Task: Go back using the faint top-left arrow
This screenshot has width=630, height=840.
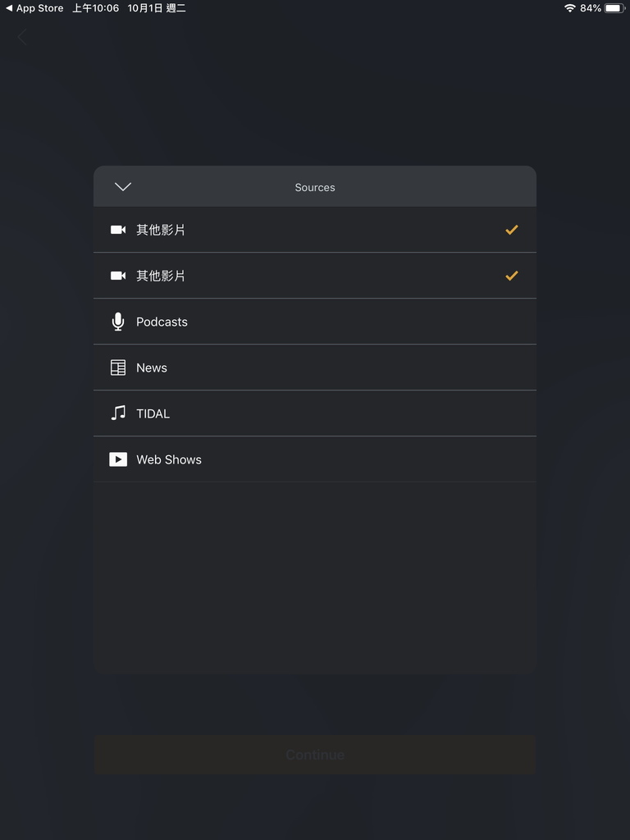Action: (x=22, y=38)
